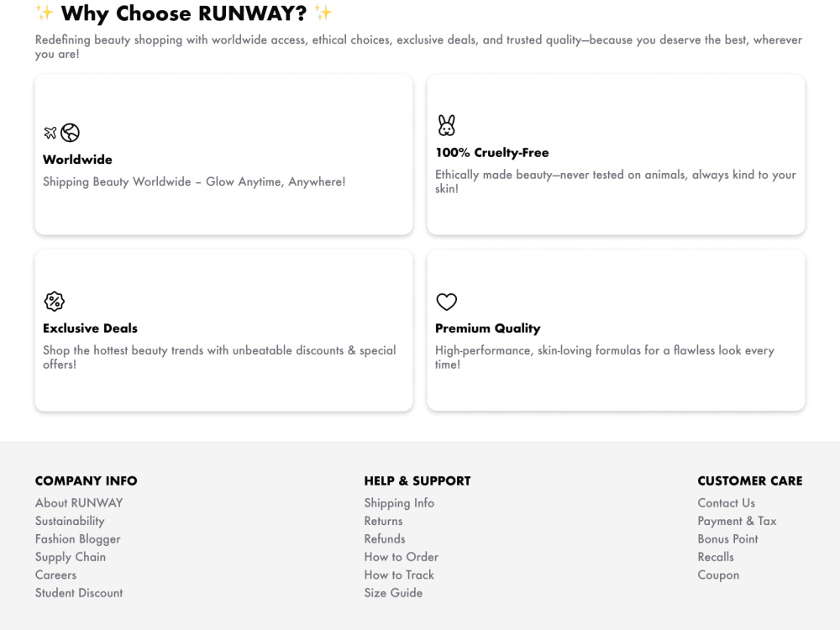Screen dimensions: 840x630
Task: Open the About RUNWAY link
Action: click(79, 503)
